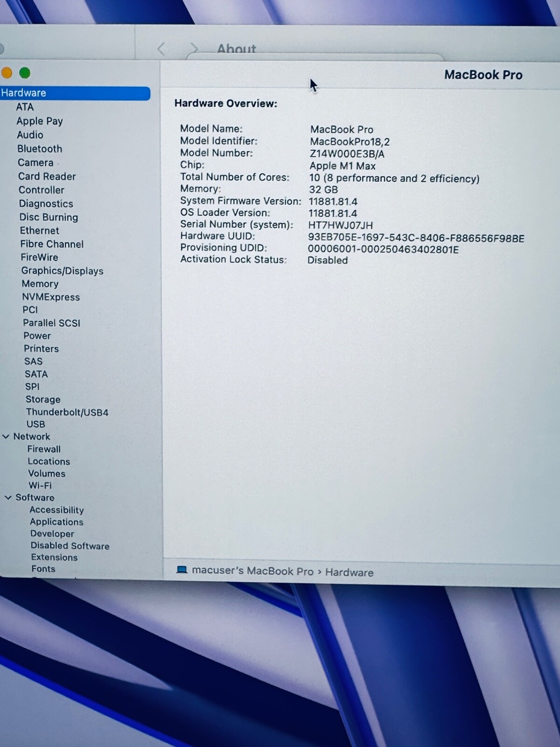Select the Network category label

31,437
